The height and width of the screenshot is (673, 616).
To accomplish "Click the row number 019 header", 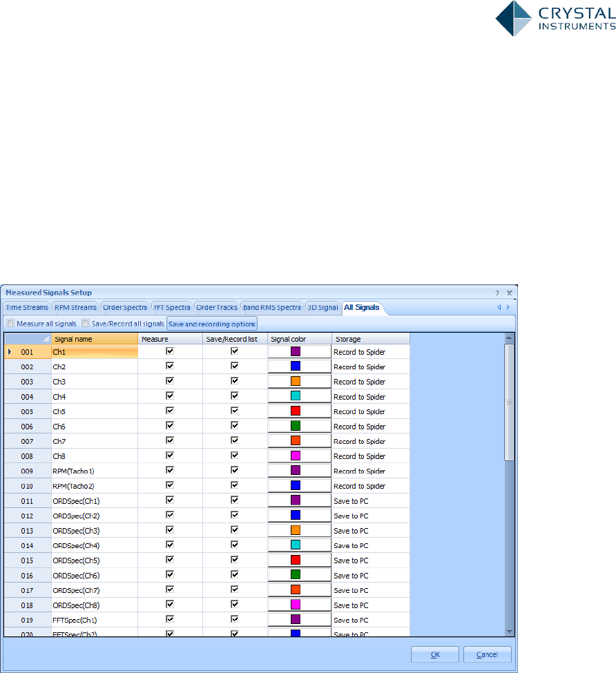I will [28, 621].
